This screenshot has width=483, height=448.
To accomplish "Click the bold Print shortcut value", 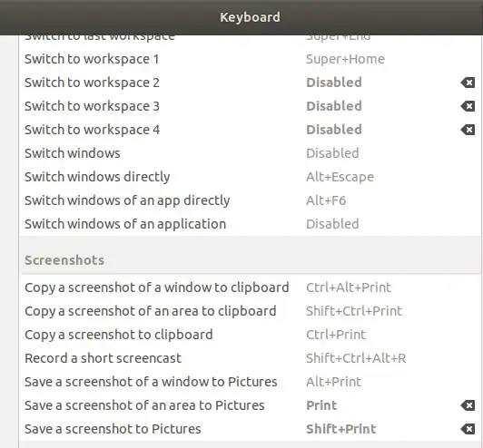I will (x=321, y=405).
